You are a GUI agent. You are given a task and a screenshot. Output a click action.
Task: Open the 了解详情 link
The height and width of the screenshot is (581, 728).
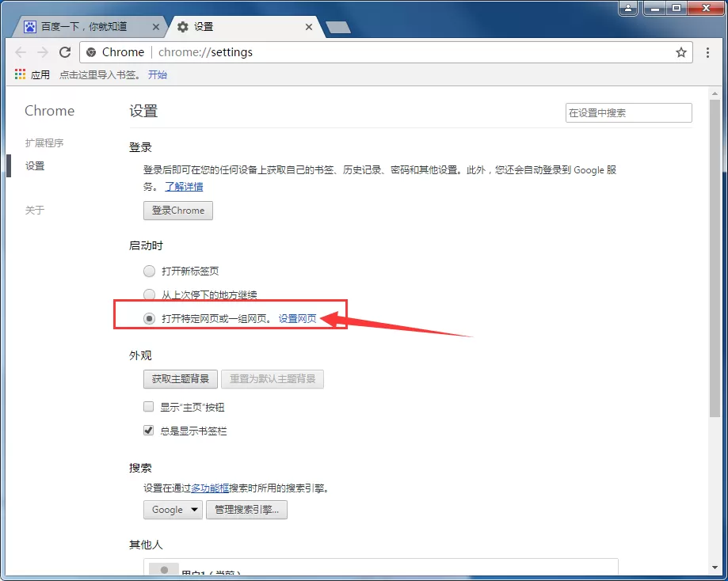184,187
